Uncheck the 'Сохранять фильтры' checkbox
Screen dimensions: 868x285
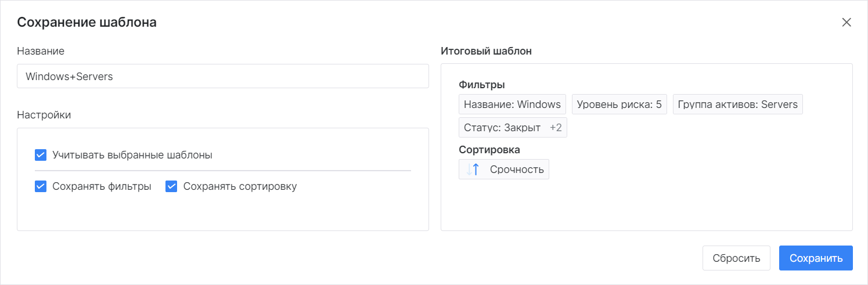(41, 186)
